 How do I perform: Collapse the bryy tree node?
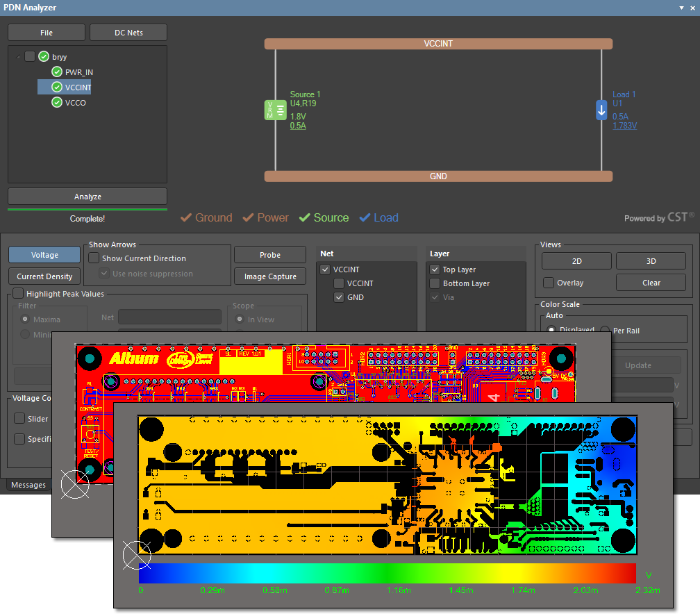[17, 56]
